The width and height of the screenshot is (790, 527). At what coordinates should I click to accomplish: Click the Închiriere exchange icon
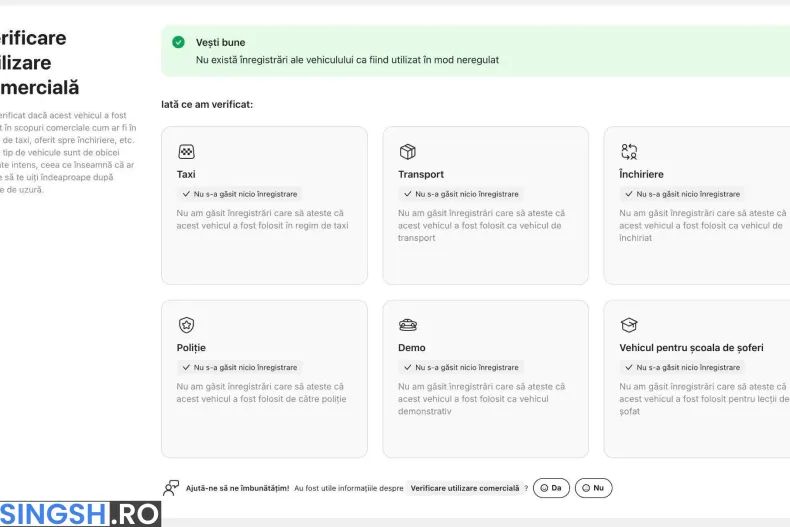pos(629,152)
